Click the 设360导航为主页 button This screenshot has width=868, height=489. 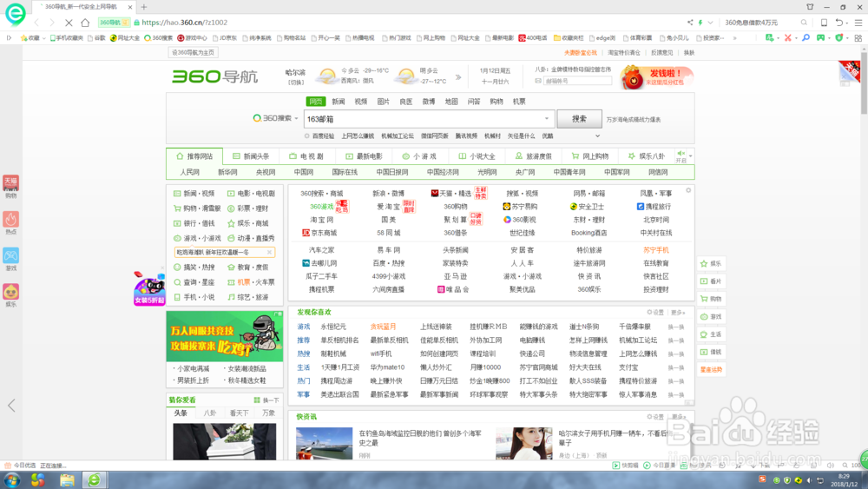[x=193, y=53]
